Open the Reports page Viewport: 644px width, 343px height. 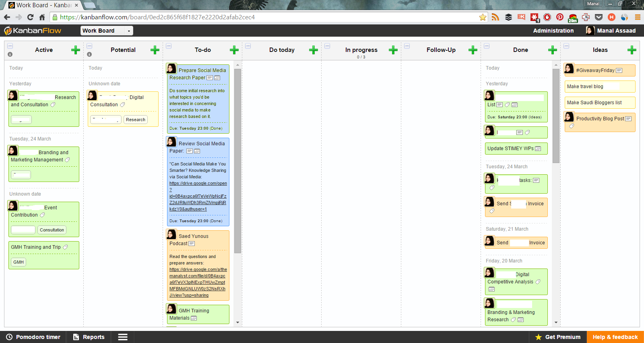(x=89, y=337)
